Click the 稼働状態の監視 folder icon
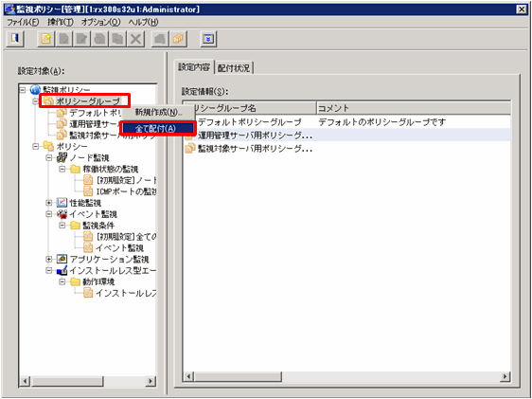The image size is (532, 399). pyautogui.click(x=75, y=169)
